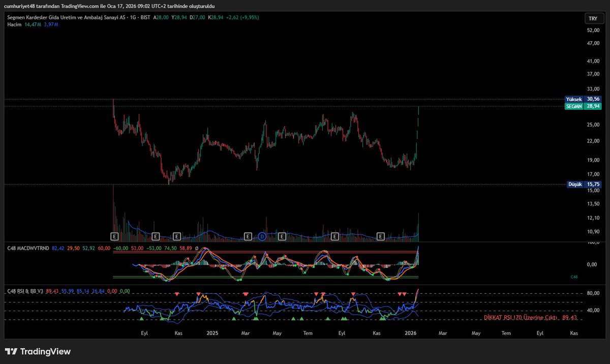Select the MACDWVTRND value 82,42
Screen dimensions: 610x364
[58, 248]
